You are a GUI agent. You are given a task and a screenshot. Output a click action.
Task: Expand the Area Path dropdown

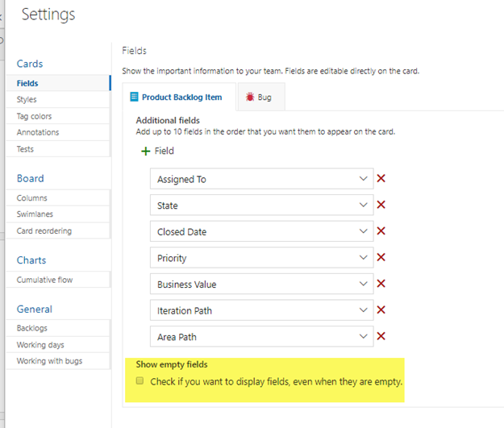click(363, 336)
